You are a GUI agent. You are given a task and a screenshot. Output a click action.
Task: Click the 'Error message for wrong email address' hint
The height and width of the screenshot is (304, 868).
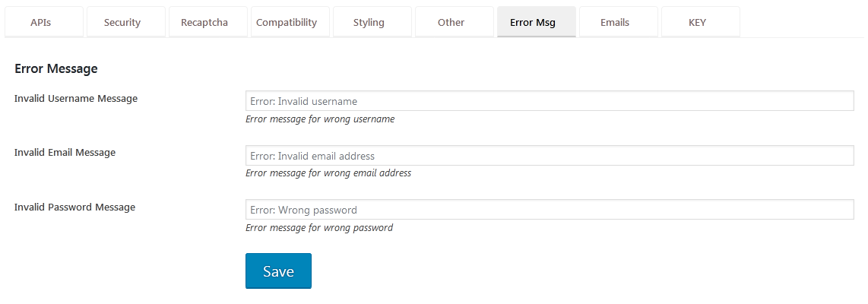pyautogui.click(x=328, y=173)
